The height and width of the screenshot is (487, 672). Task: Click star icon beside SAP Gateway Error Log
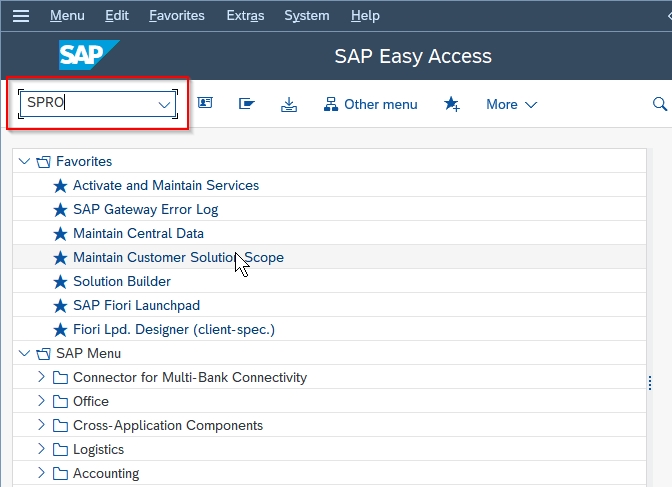60,210
